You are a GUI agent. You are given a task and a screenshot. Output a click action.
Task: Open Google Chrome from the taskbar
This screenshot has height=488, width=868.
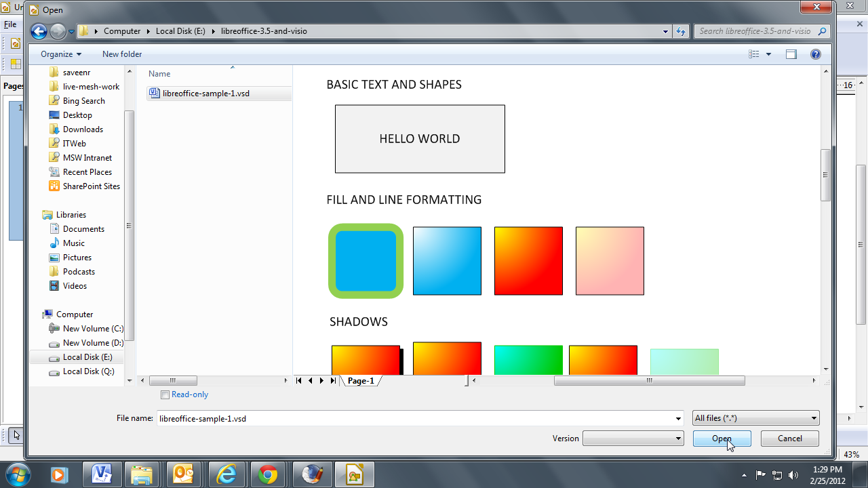click(268, 474)
